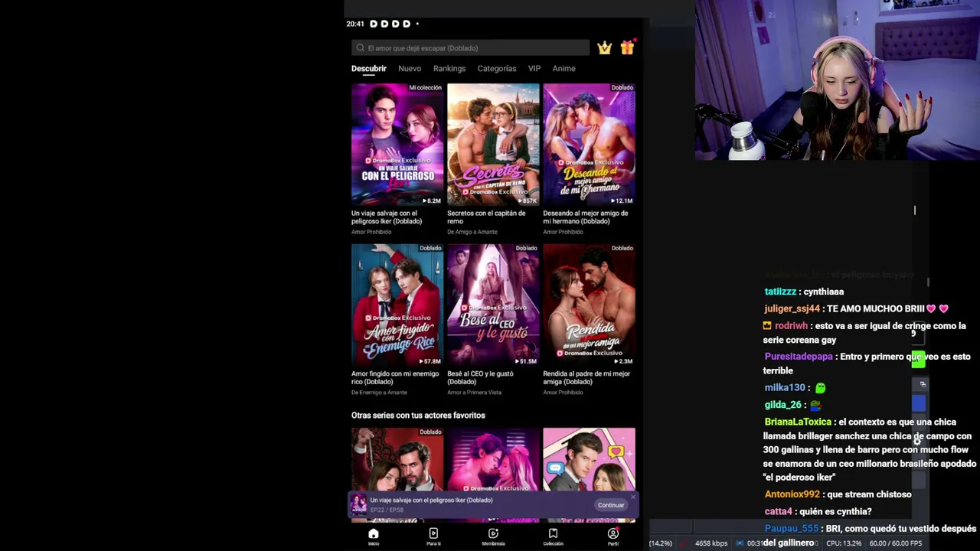The width and height of the screenshot is (980, 551).
Task: Click the '60.00 / 60.00 FPS' readout
Action: pyautogui.click(x=896, y=543)
